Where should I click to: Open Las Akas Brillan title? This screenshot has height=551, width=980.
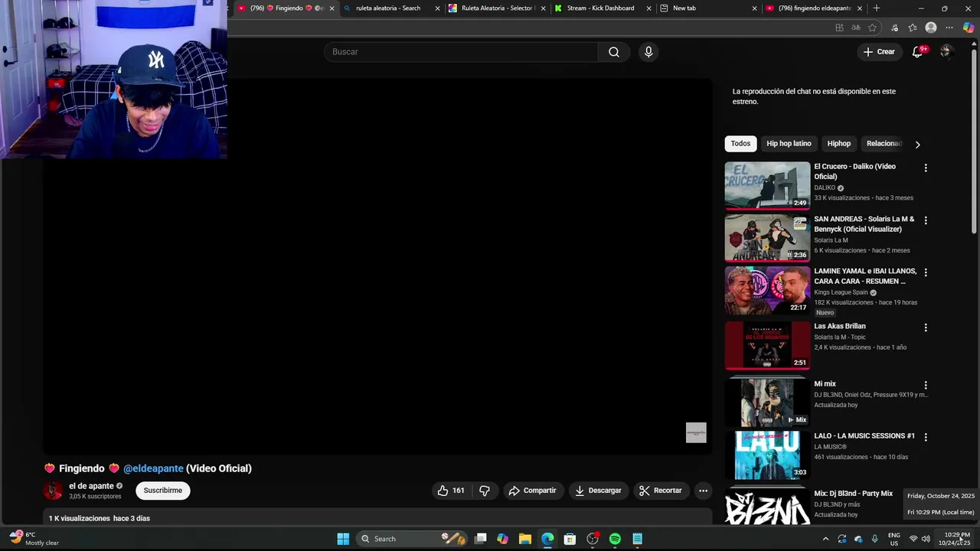click(840, 327)
